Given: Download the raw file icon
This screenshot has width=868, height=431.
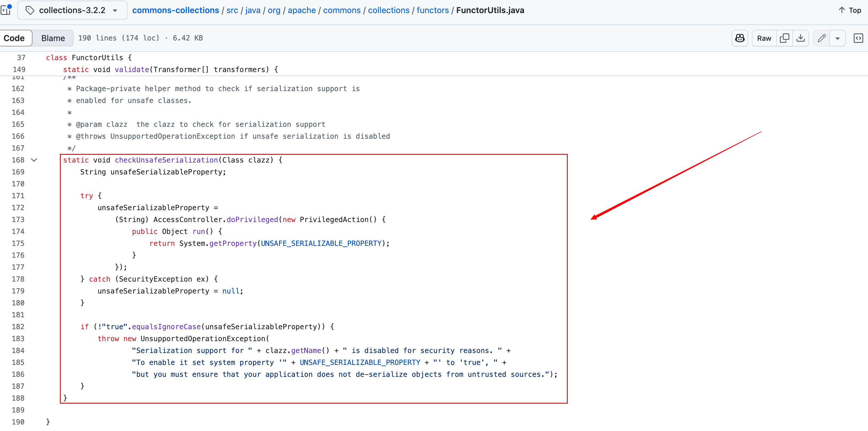Looking at the screenshot, I should pyautogui.click(x=801, y=38).
